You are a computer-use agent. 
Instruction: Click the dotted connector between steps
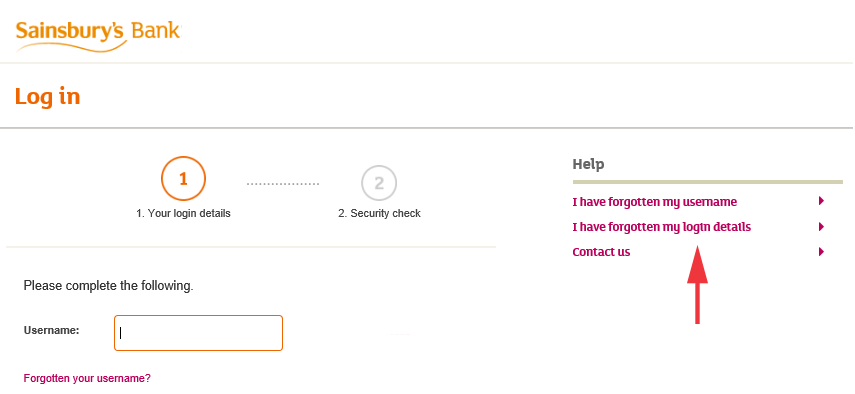coord(283,184)
